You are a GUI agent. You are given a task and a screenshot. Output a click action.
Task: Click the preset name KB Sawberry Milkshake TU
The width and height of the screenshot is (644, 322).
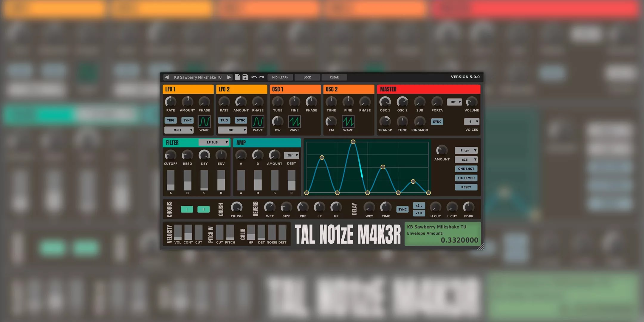tap(198, 77)
